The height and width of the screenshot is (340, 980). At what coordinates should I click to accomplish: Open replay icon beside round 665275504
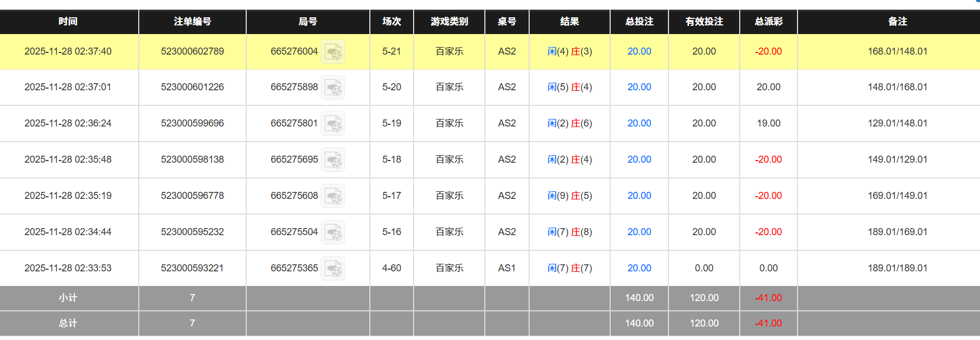pos(333,232)
